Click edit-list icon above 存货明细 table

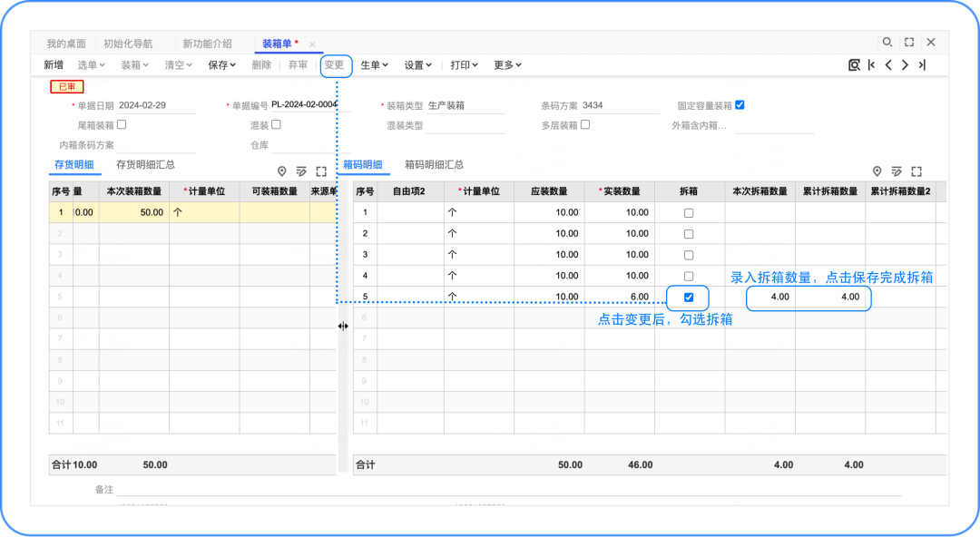pyautogui.click(x=301, y=171)
